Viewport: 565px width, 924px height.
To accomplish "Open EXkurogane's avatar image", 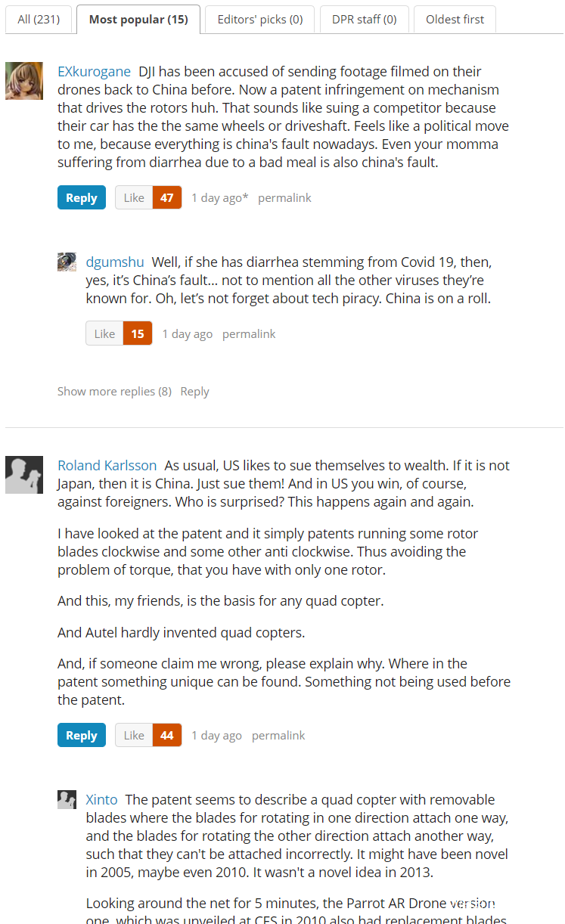I will [24, 81].
